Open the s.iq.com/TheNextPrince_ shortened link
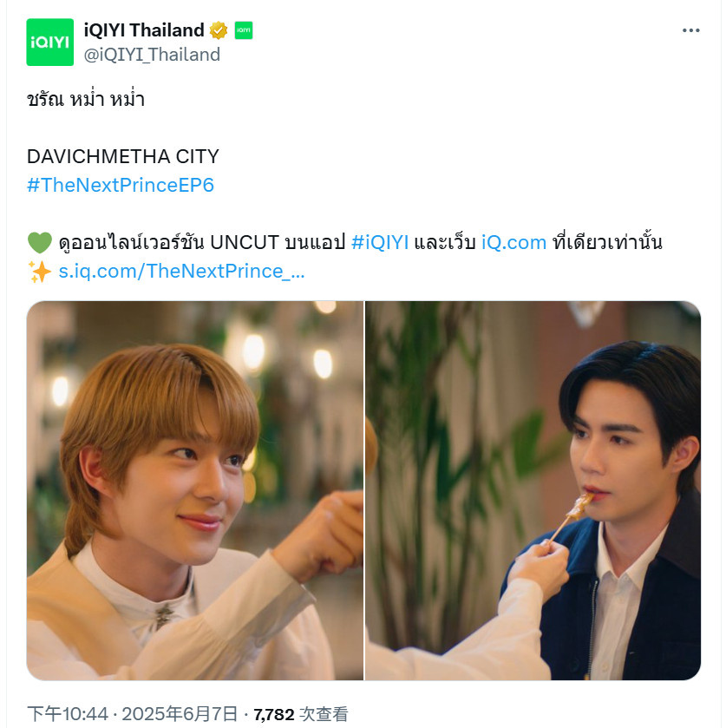726x728 pixels. click(x=181, y=271)
